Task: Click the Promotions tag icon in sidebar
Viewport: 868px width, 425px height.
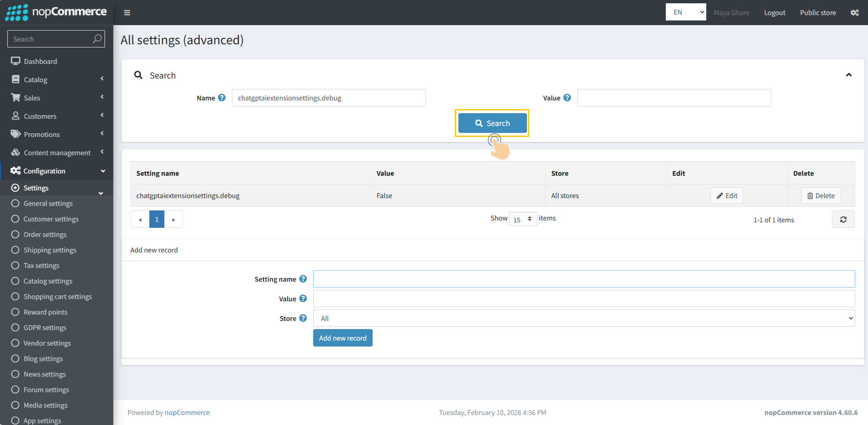Action: 15,134
